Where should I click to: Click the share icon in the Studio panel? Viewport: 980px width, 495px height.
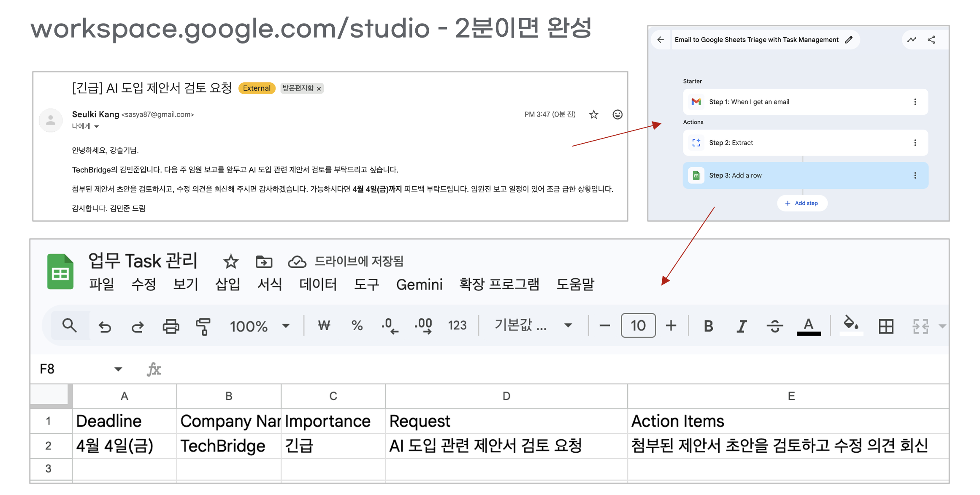tap(931, 40)
